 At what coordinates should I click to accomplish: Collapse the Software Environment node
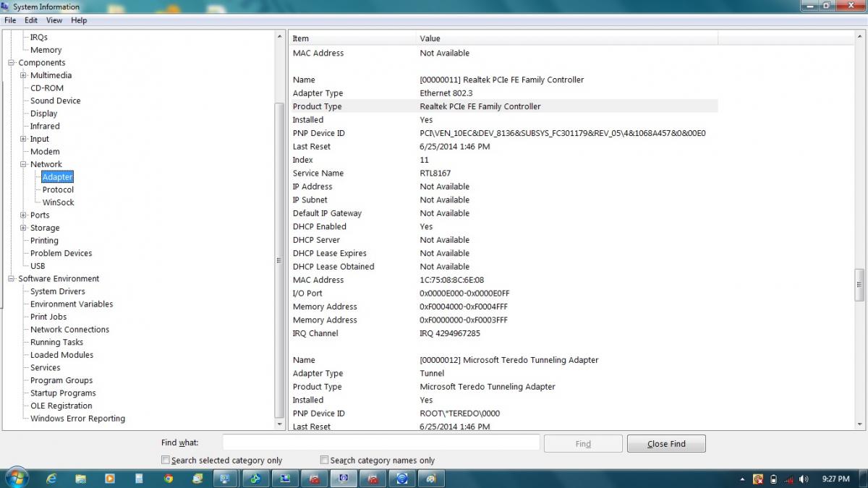click(x=12, y=279)
